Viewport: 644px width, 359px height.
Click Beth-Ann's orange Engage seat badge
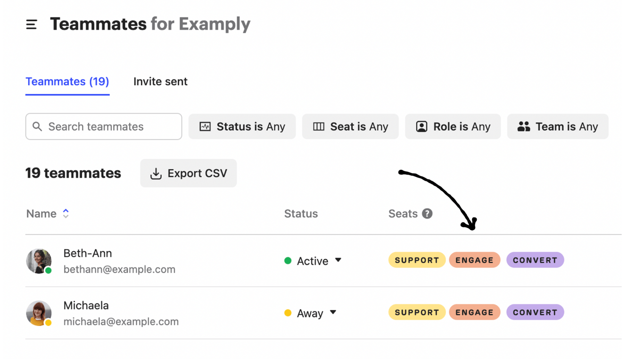click(474, 260)
